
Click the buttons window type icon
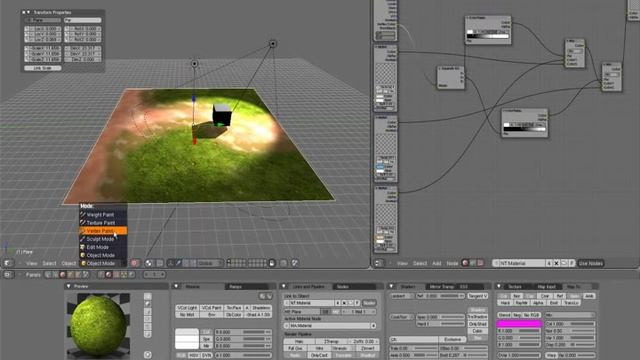8,275
